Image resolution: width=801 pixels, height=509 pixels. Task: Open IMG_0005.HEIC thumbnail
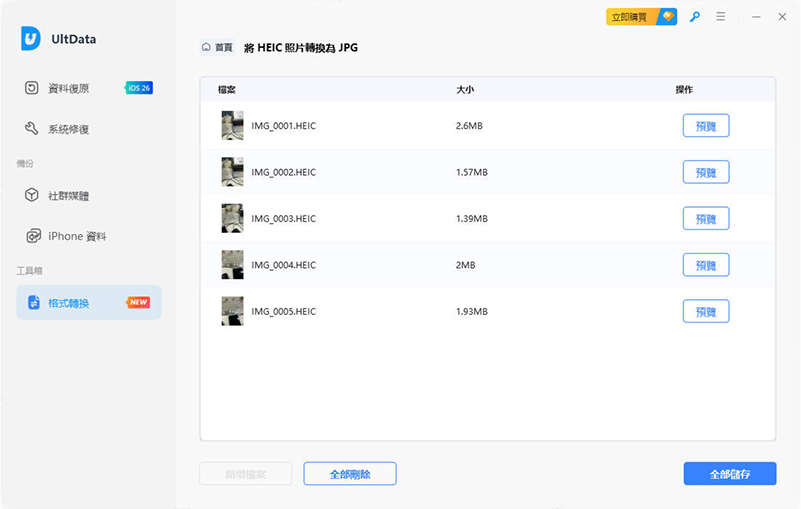[232, 311]
